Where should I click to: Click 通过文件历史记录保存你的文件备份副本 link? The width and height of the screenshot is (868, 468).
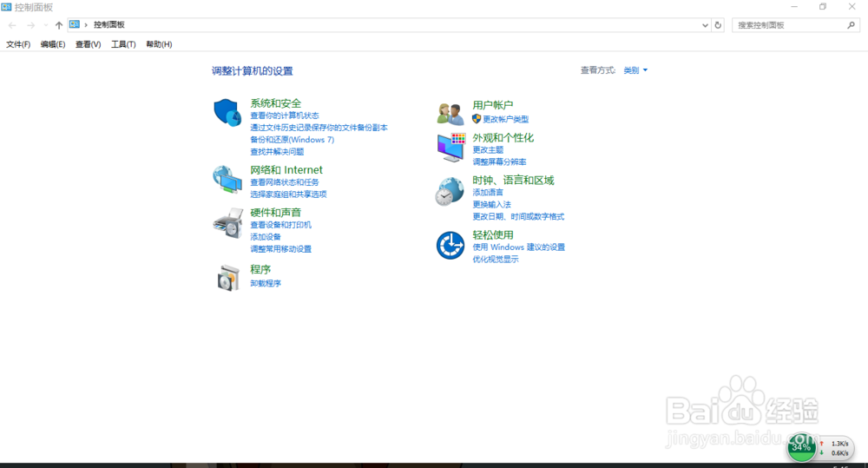click(319, 128)
